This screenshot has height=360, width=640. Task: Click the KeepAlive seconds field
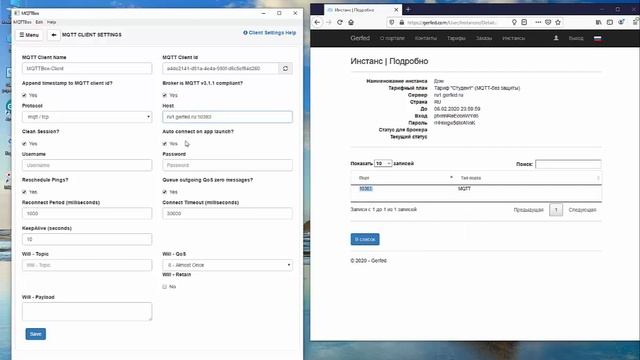(87, 239)
